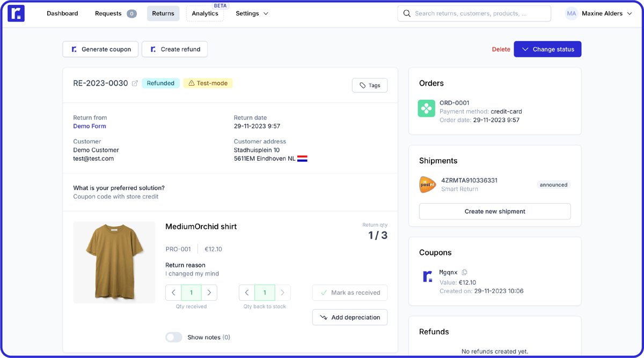Expand the Settings dropdown menu

click(252, 13)
